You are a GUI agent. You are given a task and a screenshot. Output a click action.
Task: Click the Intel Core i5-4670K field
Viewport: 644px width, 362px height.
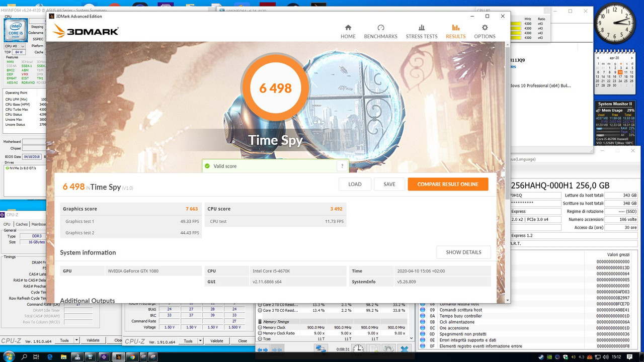click(298, 271)
